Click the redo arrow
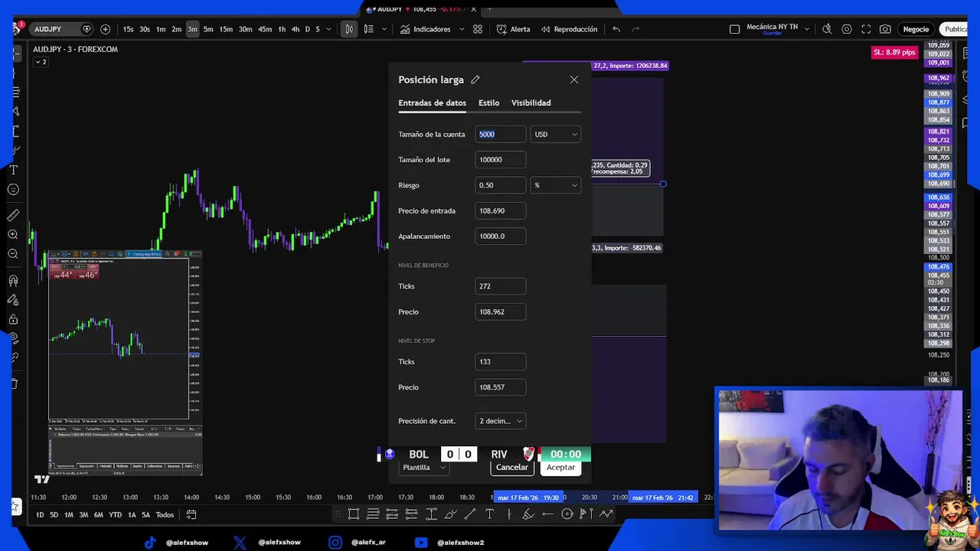980x551 pixels. [635, 29]
